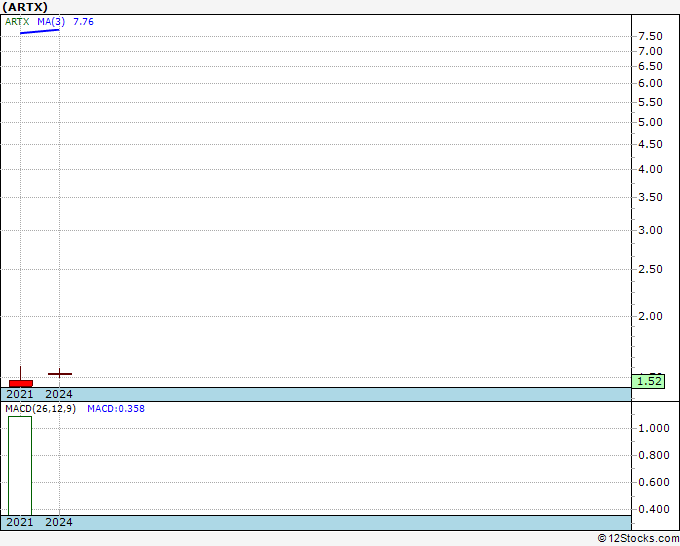The image size is (680, 546).
Task: Click the blue MA(3) moving average line
Action: (x=39, y=31)
